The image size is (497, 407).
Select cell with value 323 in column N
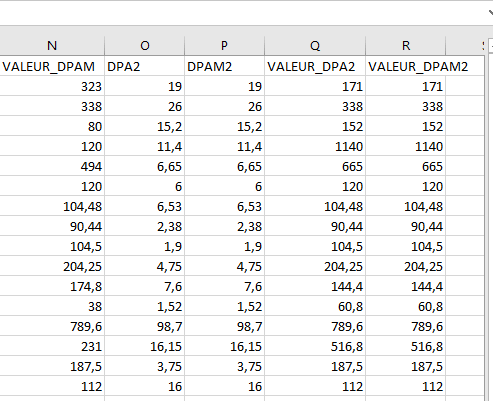pyautogui.click(x=52, y=86)
